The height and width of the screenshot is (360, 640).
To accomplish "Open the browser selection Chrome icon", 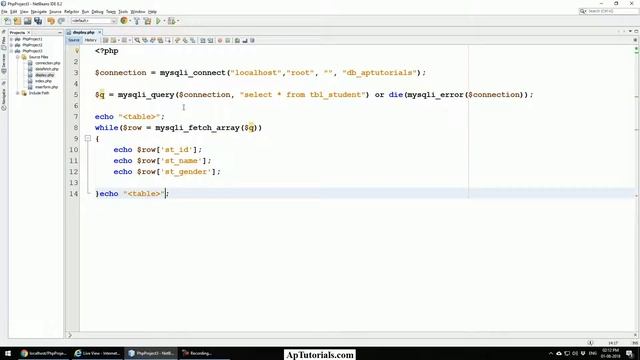I will [x=124, y=21].
